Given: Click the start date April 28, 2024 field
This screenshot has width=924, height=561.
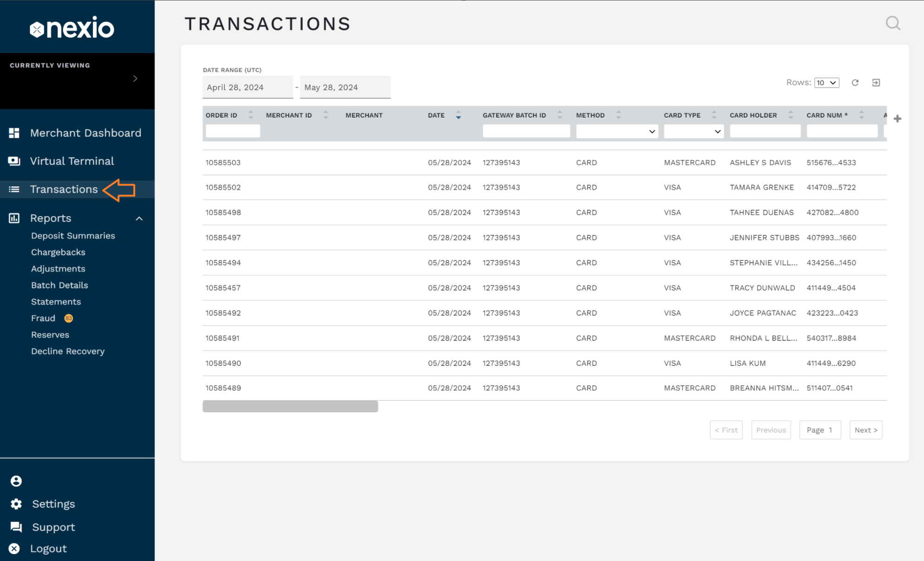Looking at the screenshot, I should pyautogui.click(x=248, y=87).
